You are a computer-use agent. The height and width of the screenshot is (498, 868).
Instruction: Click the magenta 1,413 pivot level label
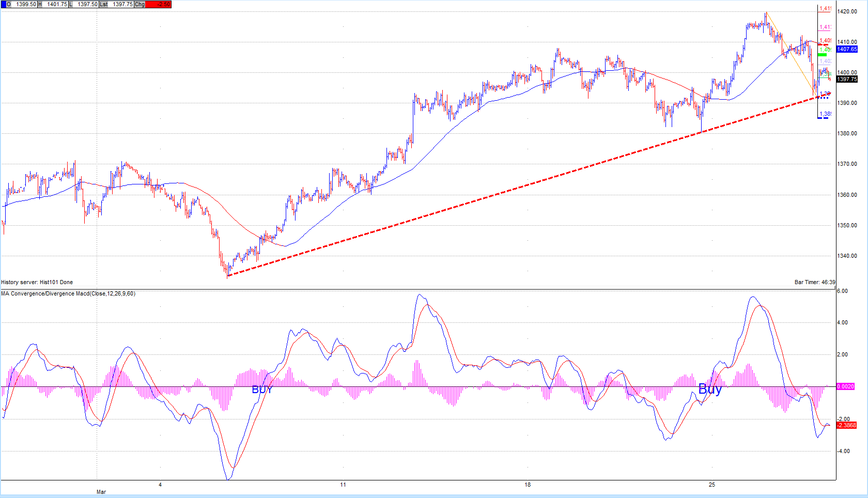point(826,27)
